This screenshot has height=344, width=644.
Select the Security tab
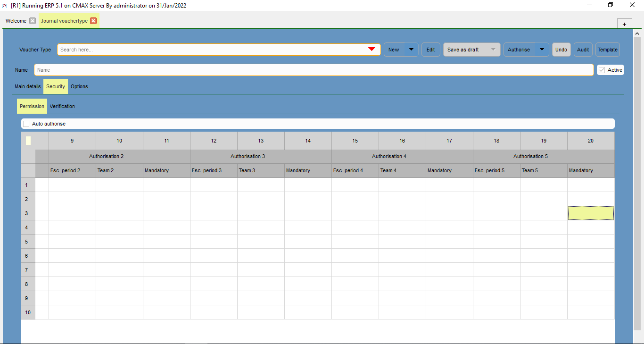pyautogui.click(x=56, y=86)
